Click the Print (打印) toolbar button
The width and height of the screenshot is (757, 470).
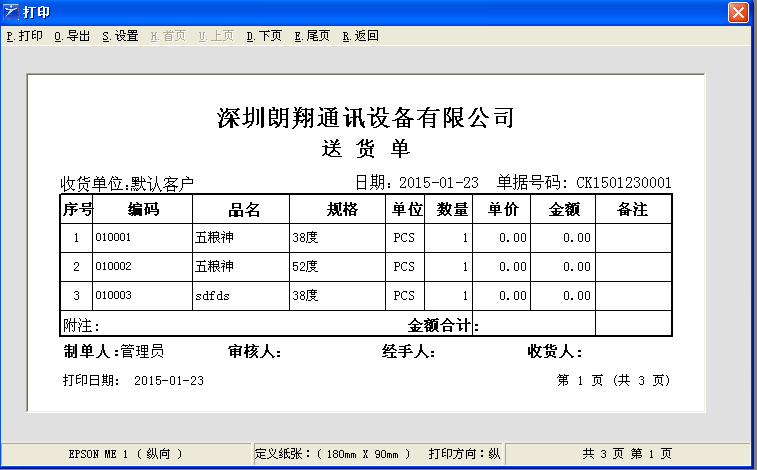(x=25, y=36)
